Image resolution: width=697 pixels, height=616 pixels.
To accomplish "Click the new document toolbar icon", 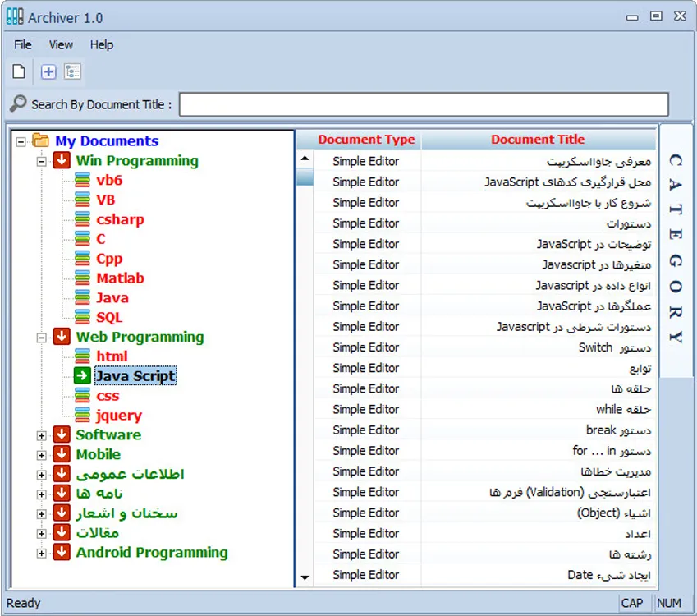I will coord(18,72).
